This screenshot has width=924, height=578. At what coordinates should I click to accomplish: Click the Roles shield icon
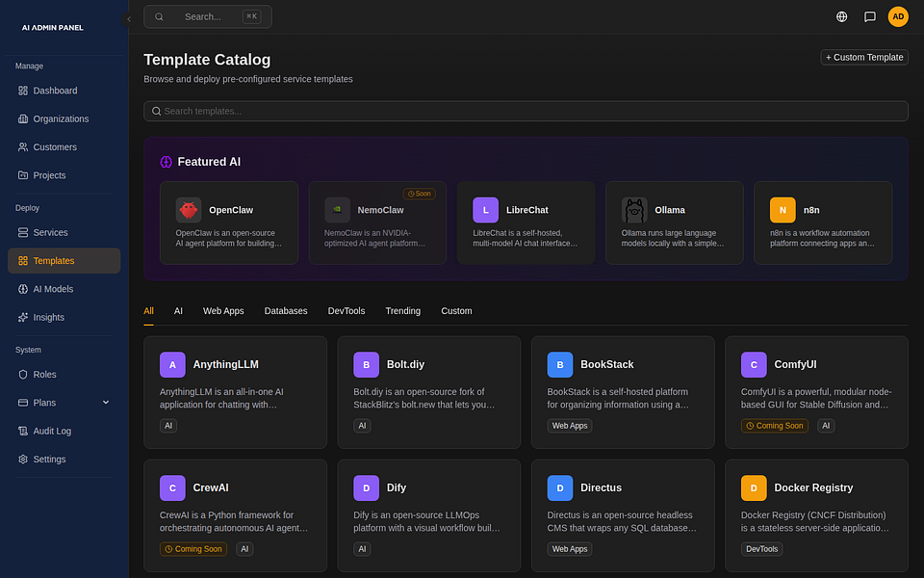point(23,375)
